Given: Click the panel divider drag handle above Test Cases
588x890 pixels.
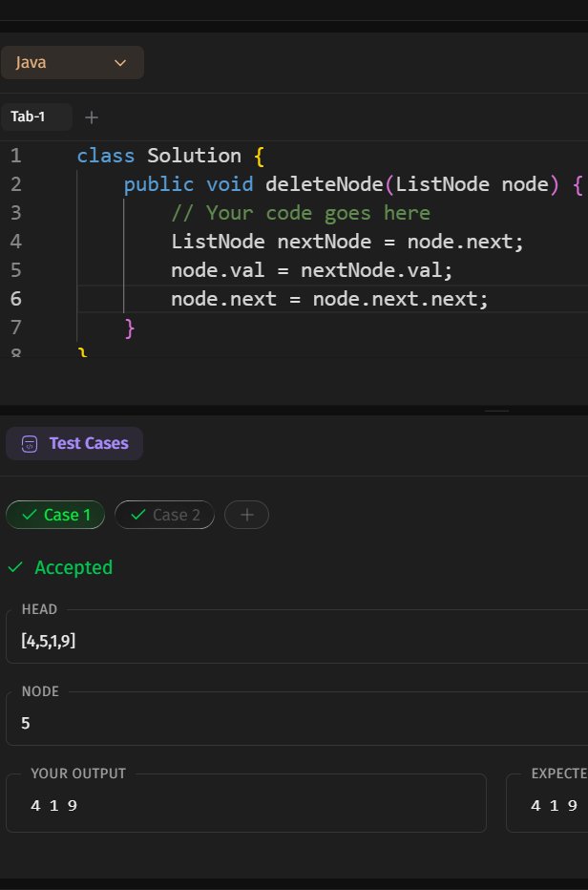Looking at the screenshot, I should coord(496,411).
